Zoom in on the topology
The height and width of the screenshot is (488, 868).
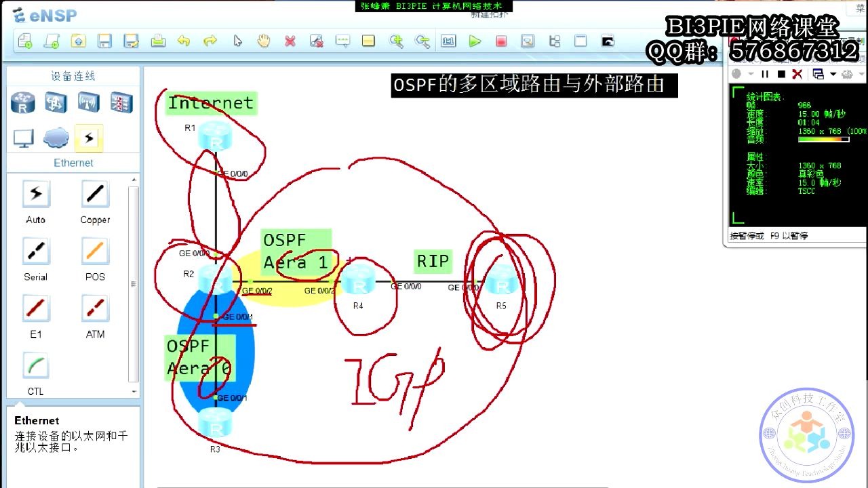point(396,41)
